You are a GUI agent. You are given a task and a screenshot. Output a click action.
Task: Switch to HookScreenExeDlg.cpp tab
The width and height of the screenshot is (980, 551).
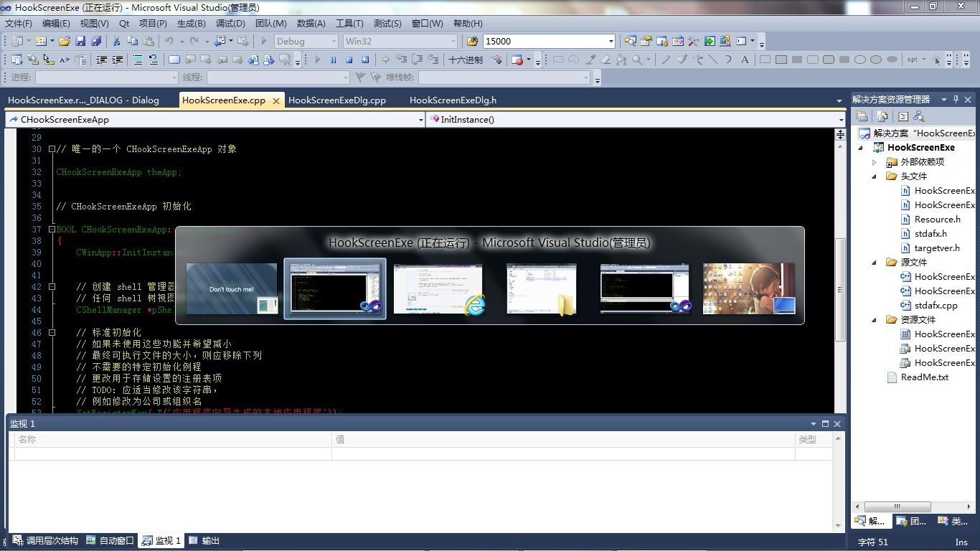coord(337,100)
